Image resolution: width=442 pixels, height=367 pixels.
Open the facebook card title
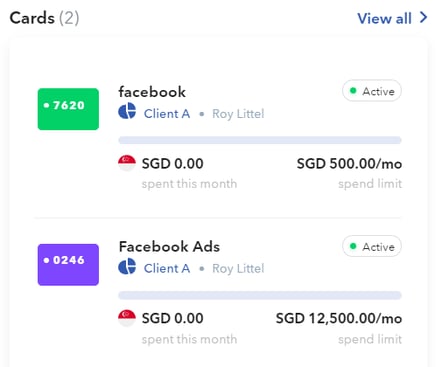(152, 92)
